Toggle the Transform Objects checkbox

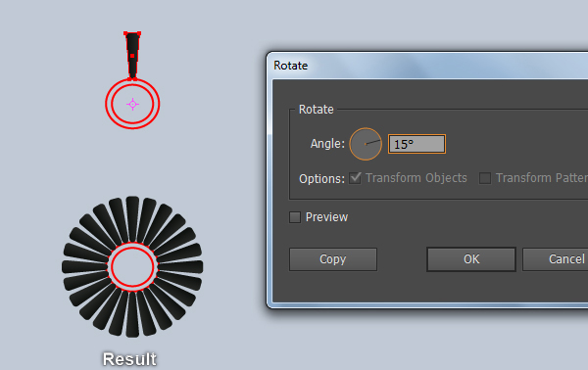tap(355, 178)
